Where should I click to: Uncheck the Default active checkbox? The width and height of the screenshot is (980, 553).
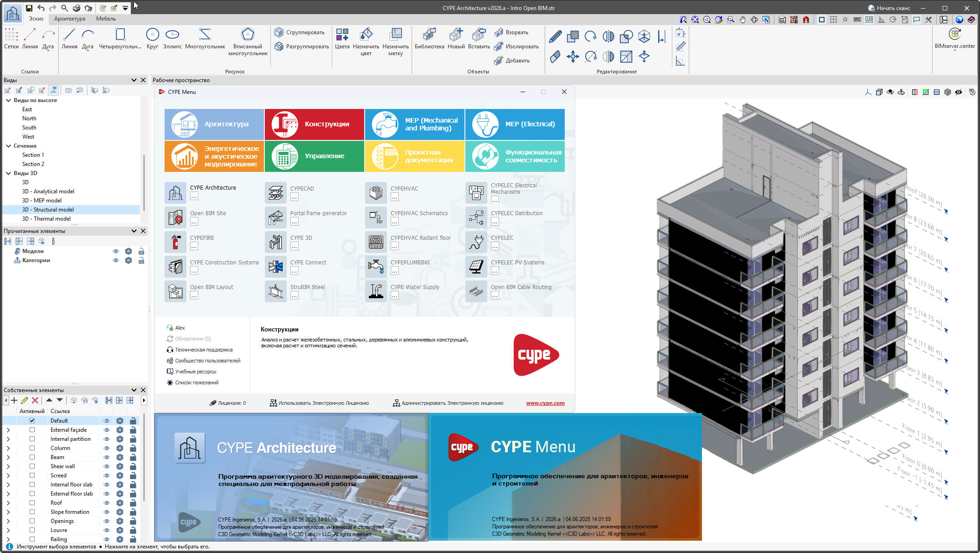point(32,420)
